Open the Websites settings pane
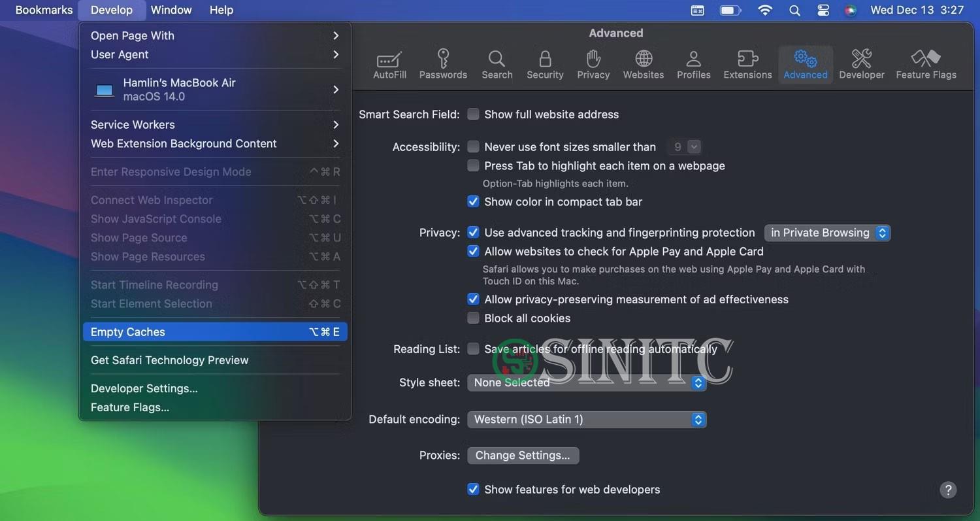This screenshot has width=980, height=521. (x=644, y=65)
